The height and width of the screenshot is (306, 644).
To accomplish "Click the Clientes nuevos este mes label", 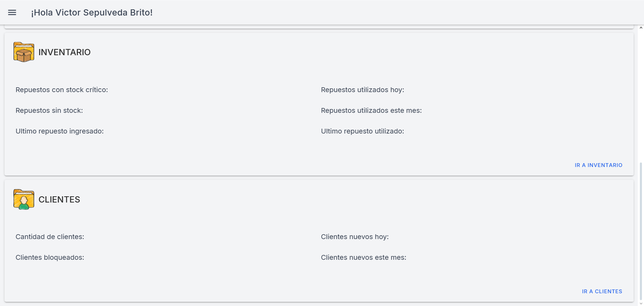I will click(363, 257).
